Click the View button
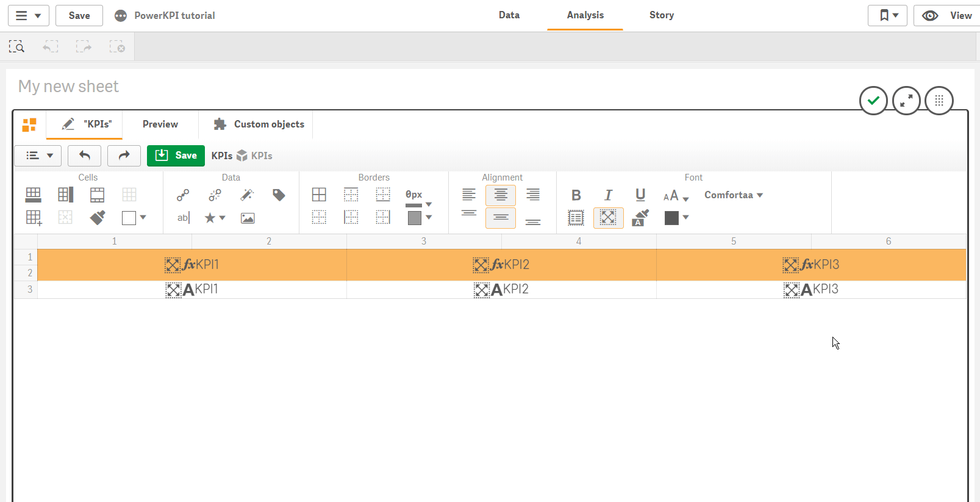The image size is (980, 502). (x=948, y=16)
